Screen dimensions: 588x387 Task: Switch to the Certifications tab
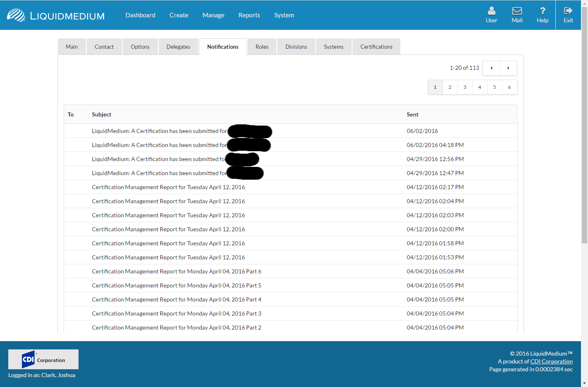(x=376, y=47)
